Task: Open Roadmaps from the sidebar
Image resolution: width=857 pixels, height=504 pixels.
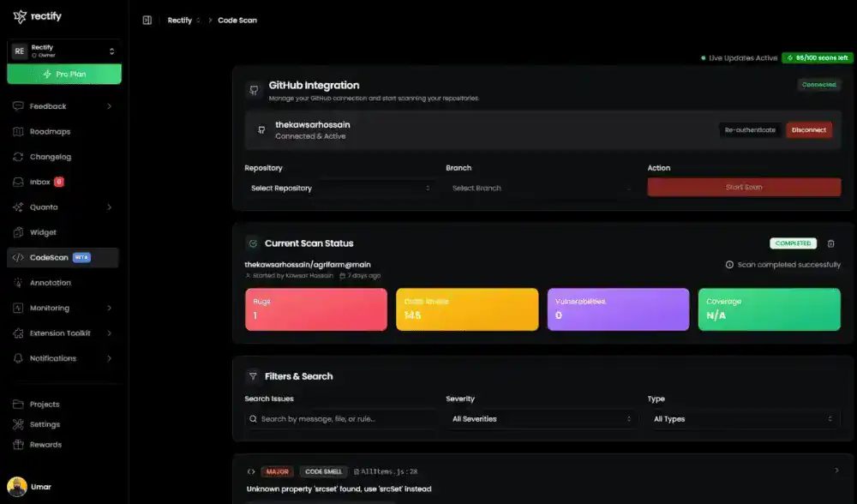Action: click(50, 132)
